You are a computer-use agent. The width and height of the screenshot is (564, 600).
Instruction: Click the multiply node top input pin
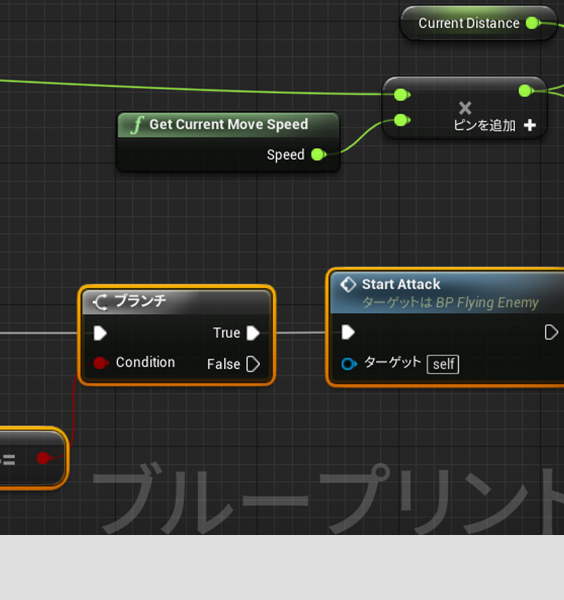click(401, 94)
